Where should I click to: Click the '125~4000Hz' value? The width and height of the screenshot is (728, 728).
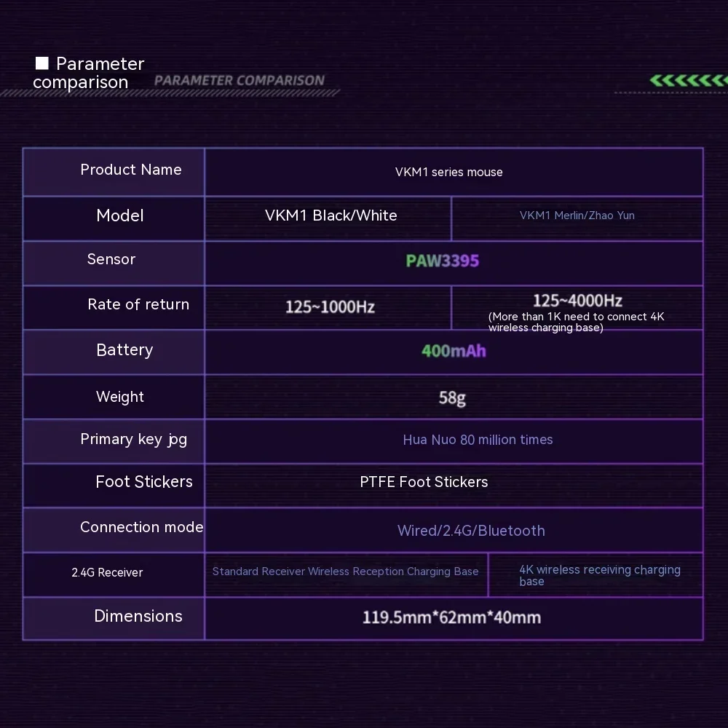coord(577,301)
